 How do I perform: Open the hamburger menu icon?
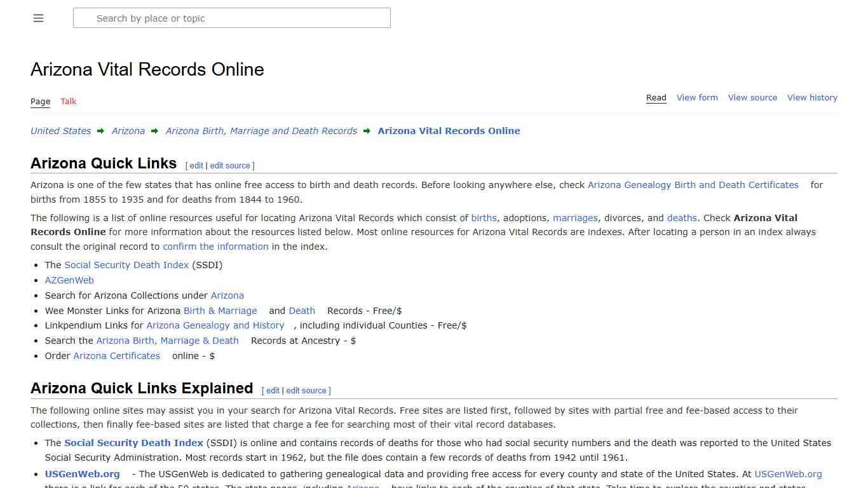coord(38,18)
